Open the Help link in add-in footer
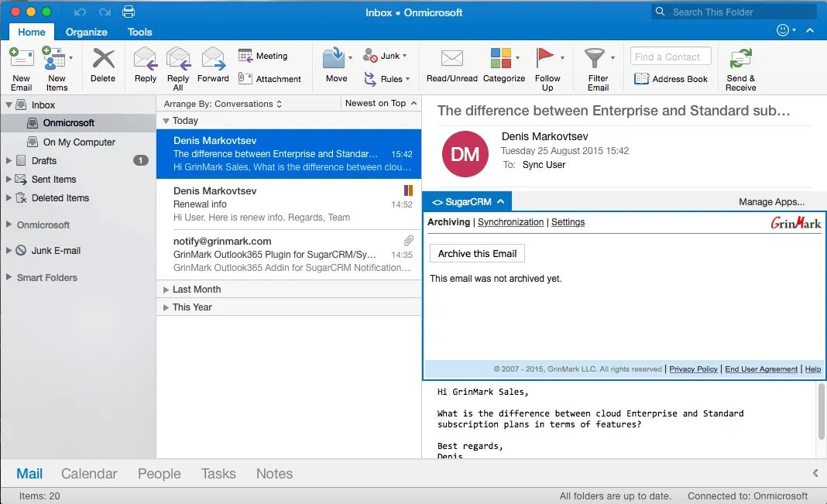 pos(813,369)
